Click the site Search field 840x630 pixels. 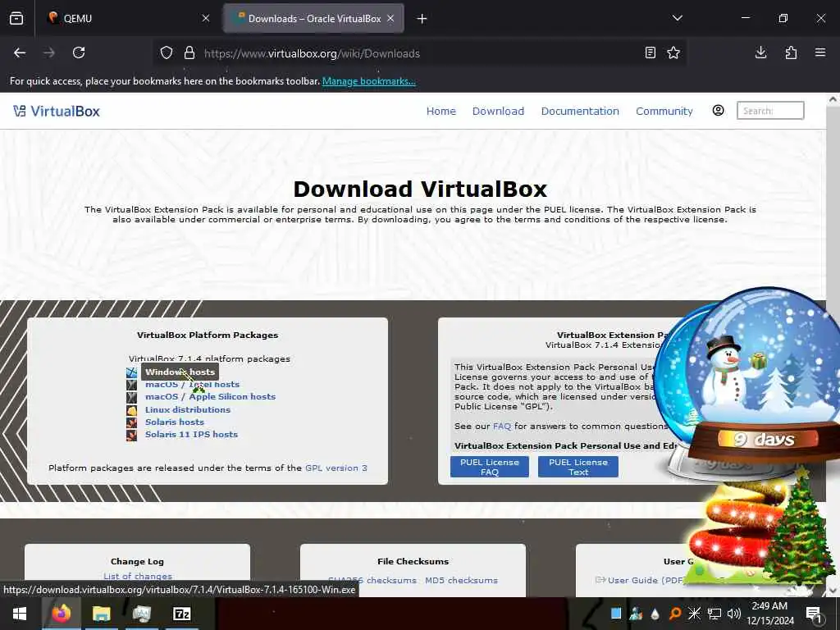770,111
